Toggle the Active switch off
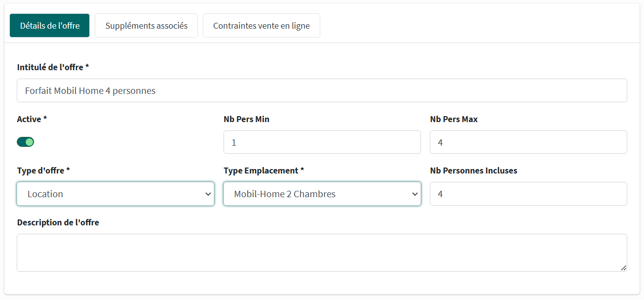 26,142
